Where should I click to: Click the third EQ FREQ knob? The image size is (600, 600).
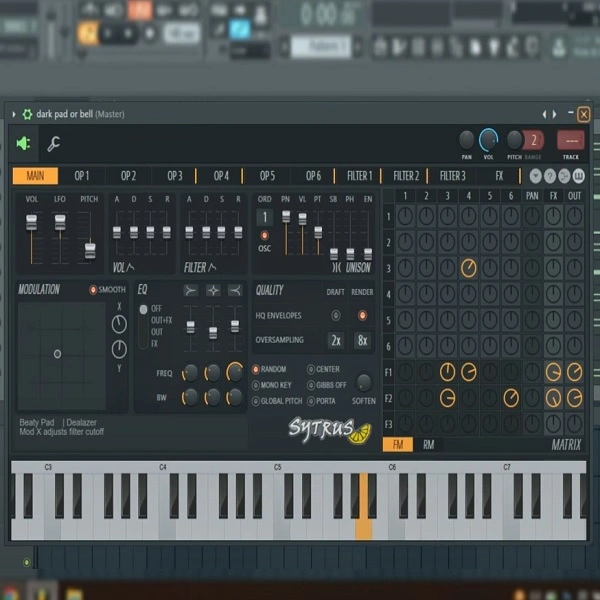click(234, 372)
